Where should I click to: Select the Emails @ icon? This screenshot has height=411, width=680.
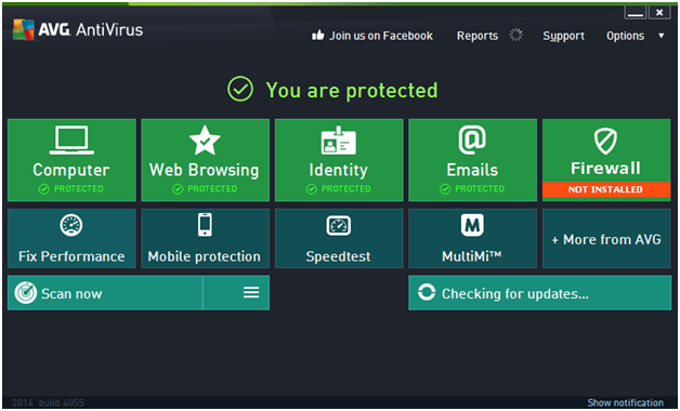pos(472,139)
